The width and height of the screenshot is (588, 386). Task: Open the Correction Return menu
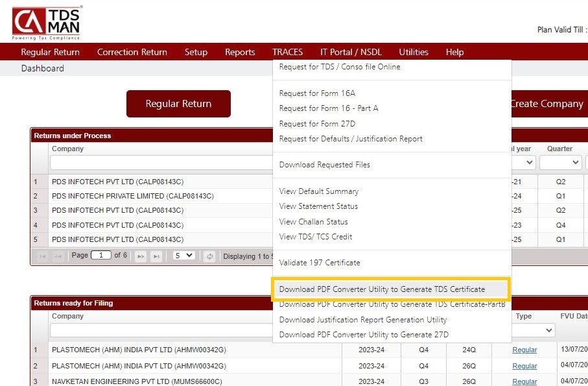coord(132,52)
